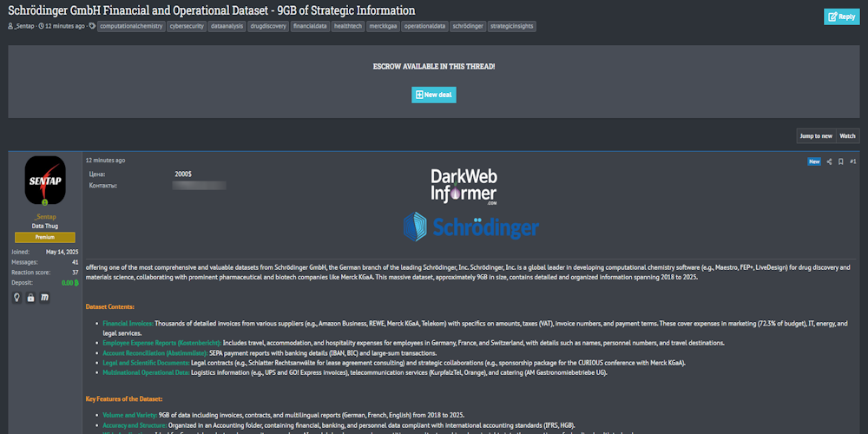This screenshot has width=868, height=434.
Task: Click the lightbulb badge icon under the profile
Action: pyautogui.click(x=16, y=298)
